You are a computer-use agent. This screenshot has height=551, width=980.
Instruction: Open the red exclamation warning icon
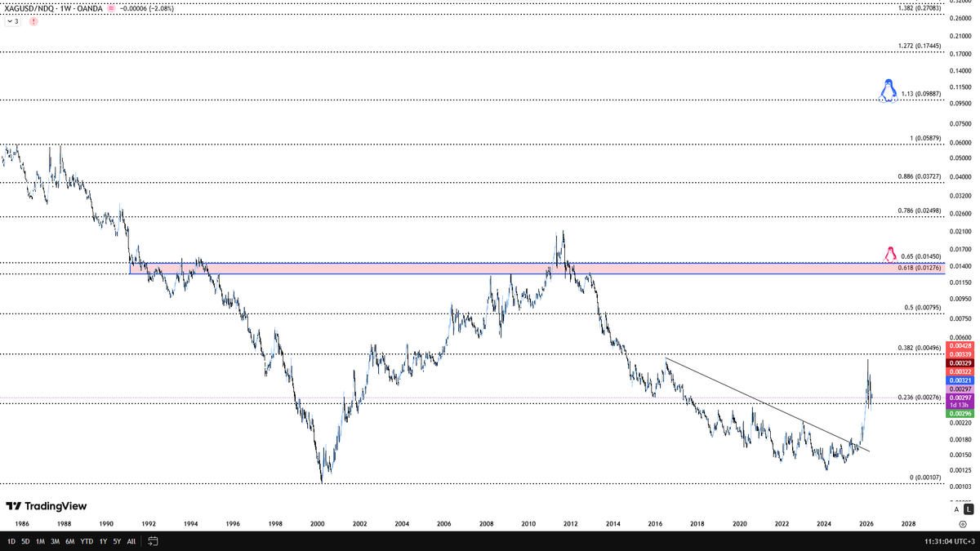(33, 21)
